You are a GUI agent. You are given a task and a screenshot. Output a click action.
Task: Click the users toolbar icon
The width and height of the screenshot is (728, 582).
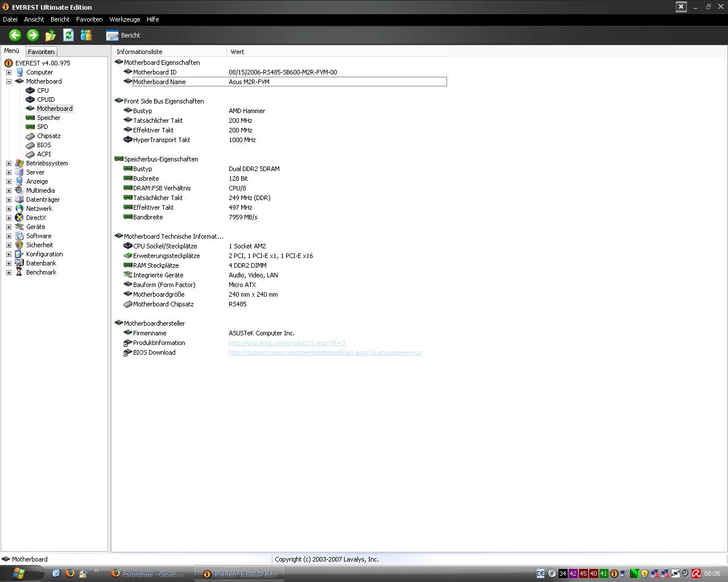(86, 35)
